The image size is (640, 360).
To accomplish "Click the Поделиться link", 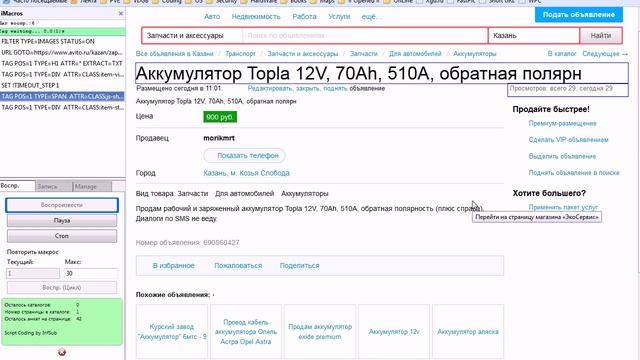I will click(299, 266).
